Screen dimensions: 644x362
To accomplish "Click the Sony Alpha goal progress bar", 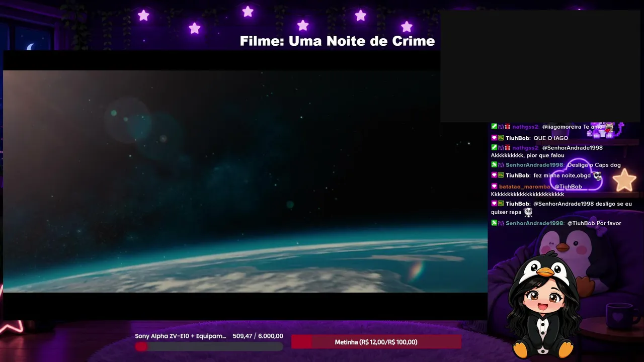I will point(209,346).
